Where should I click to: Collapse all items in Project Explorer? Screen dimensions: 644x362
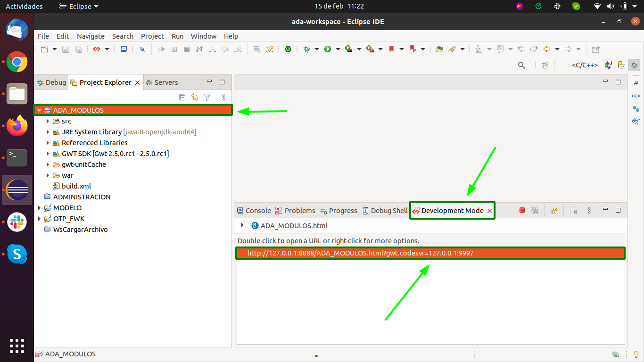tap(182, 97)
